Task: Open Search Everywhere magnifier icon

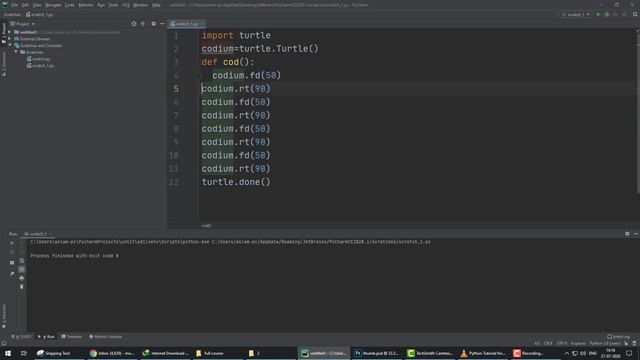Action: tap(635, 14)
